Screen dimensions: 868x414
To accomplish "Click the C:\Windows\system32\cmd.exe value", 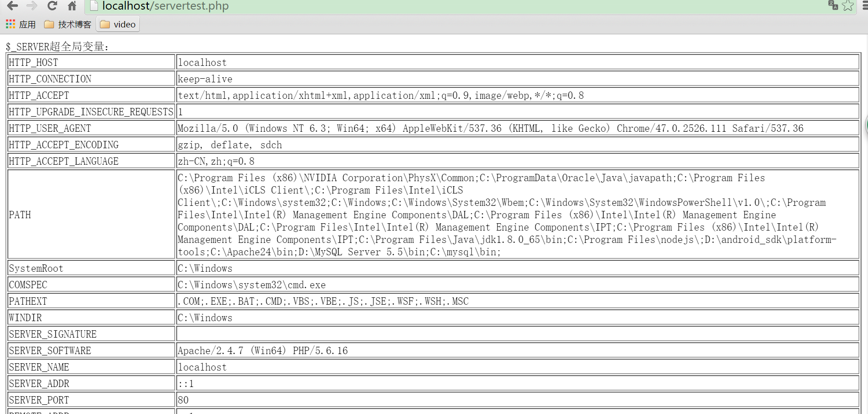I will coord(252,285).
